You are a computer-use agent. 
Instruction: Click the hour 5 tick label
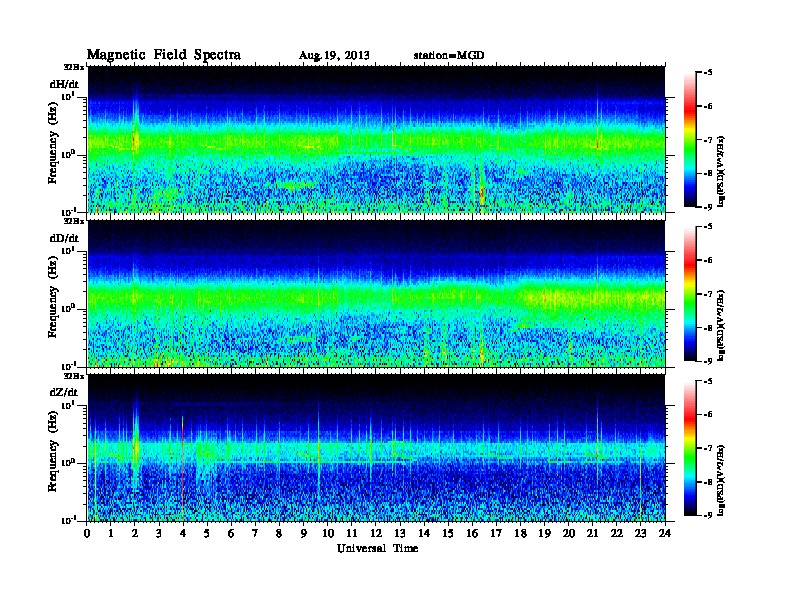(x=207, y=533)
